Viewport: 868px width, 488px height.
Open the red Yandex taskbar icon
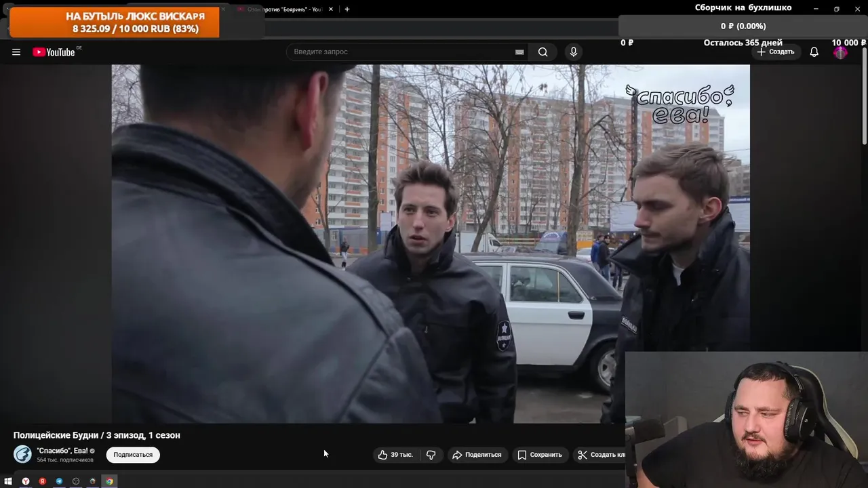click(42, 481)
